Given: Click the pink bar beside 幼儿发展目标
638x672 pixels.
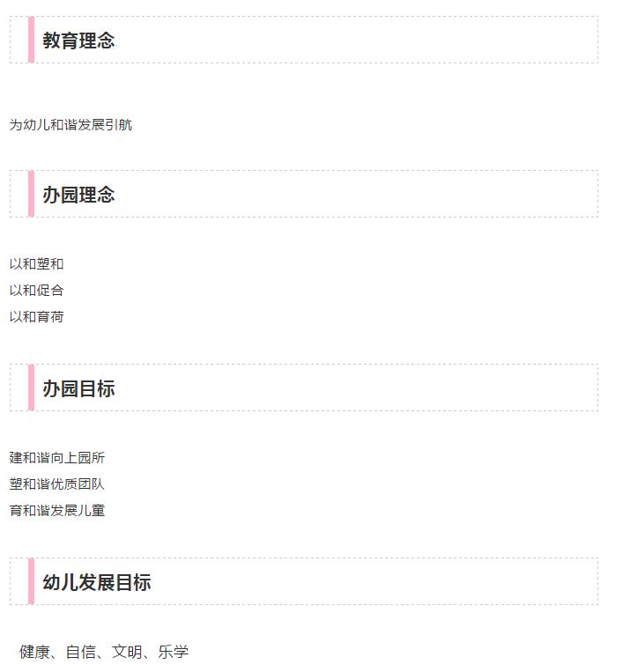Looking at the screenshot, I should point(31,581).
